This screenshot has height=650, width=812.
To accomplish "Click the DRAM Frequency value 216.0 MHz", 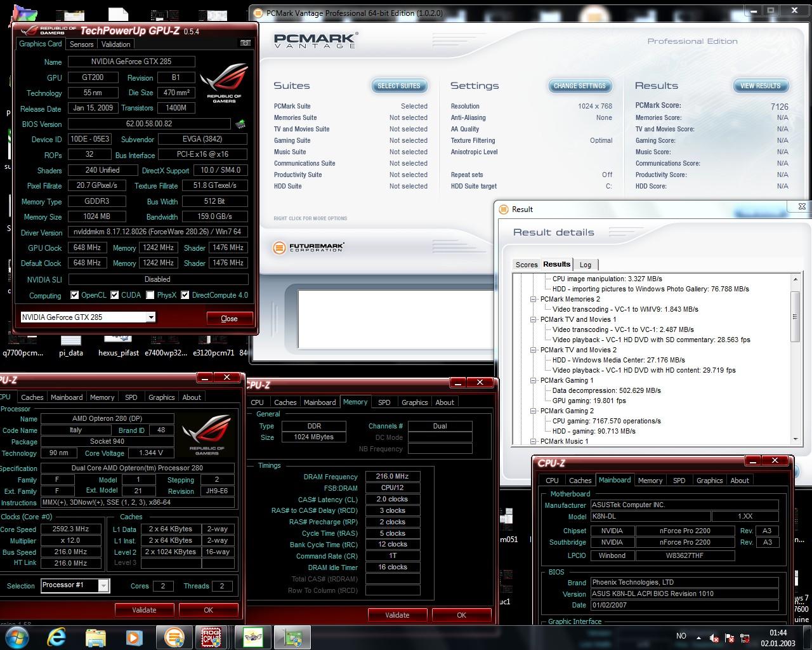I will tap(392, 476).
